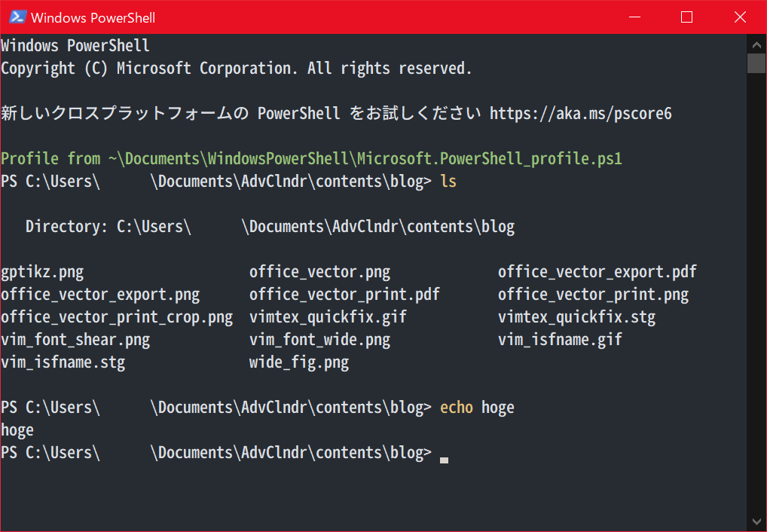
Task: Click the blinking cursor at the prompt
Action: (x=445, y=460)
